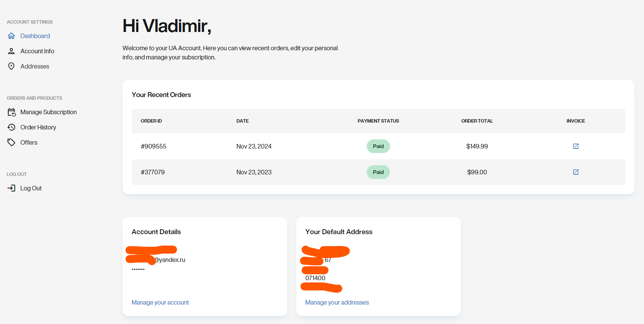
Task: Select Addresses in account settings
Action: [35, 66]
